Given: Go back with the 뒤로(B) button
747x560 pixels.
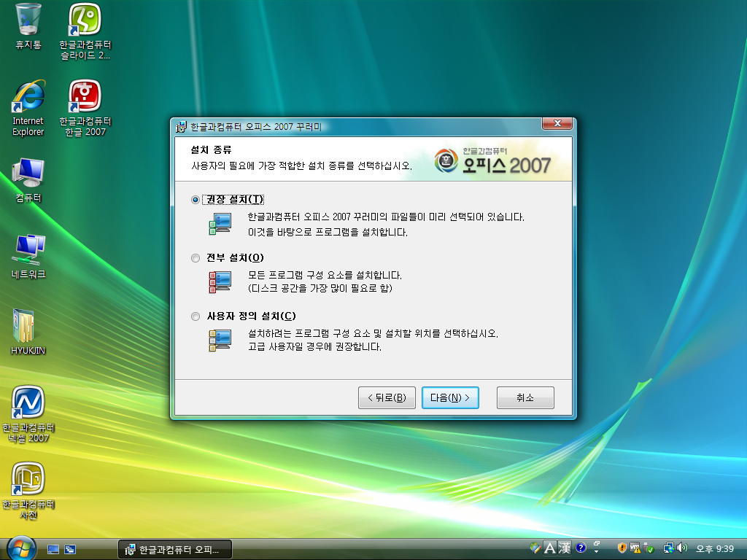Looking at the screenshot, I should (387, 397).
